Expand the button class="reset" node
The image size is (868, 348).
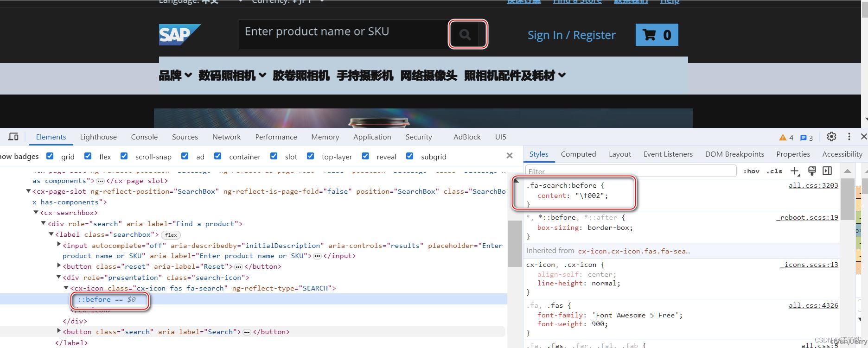click(59, 266)
